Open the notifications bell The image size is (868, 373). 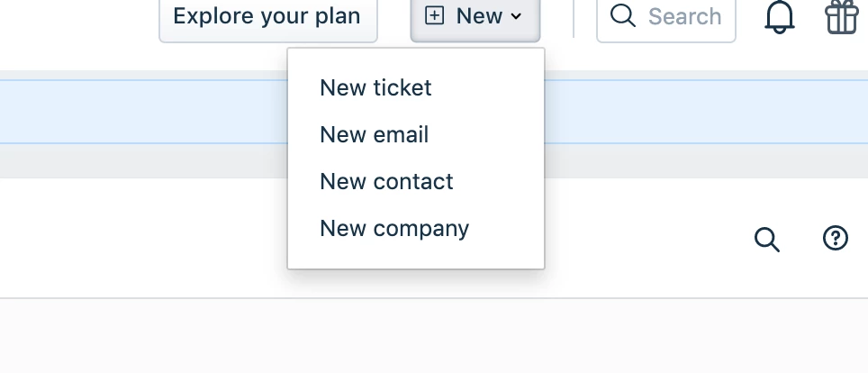tap(780, 16)
